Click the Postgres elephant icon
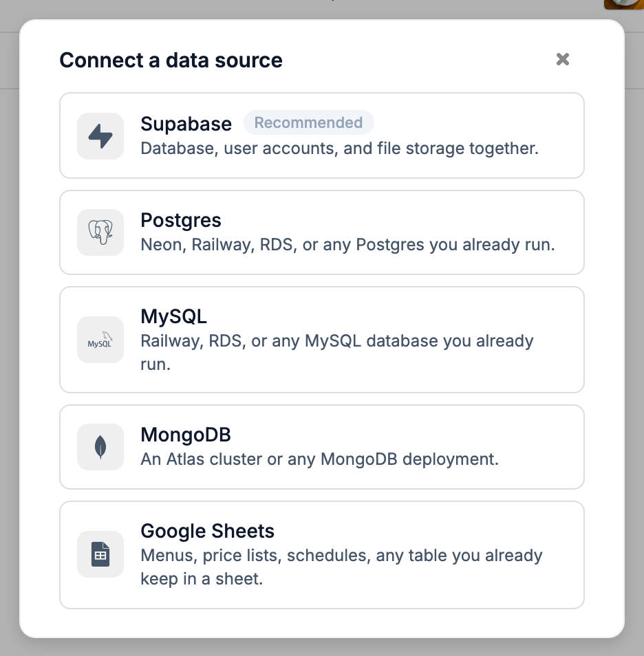Viewport: 644px width, 656px height. tap(100, 232)
